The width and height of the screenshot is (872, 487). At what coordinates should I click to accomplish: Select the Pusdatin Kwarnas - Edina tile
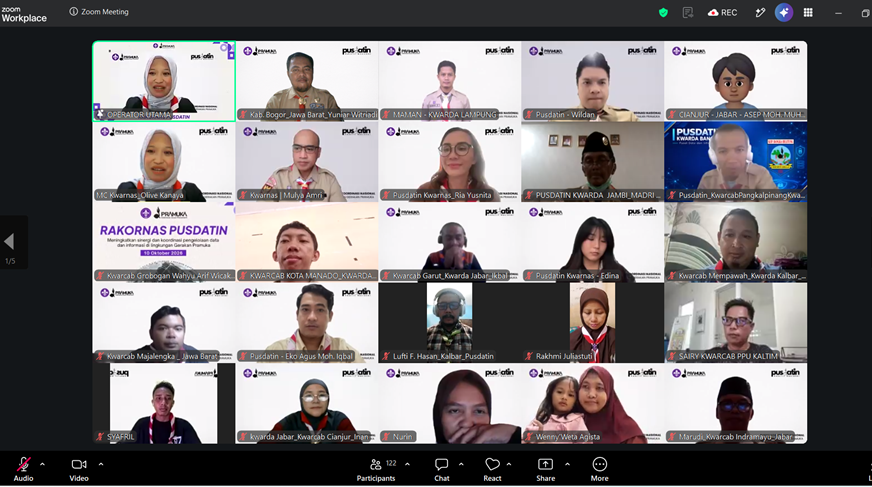click(x=593, y=242)
